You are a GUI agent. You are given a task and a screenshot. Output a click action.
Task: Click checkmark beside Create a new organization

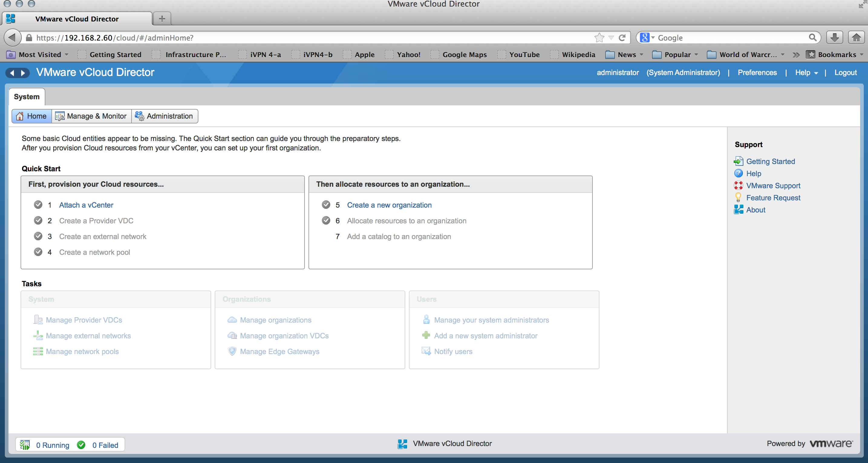[x=326, y=205]
